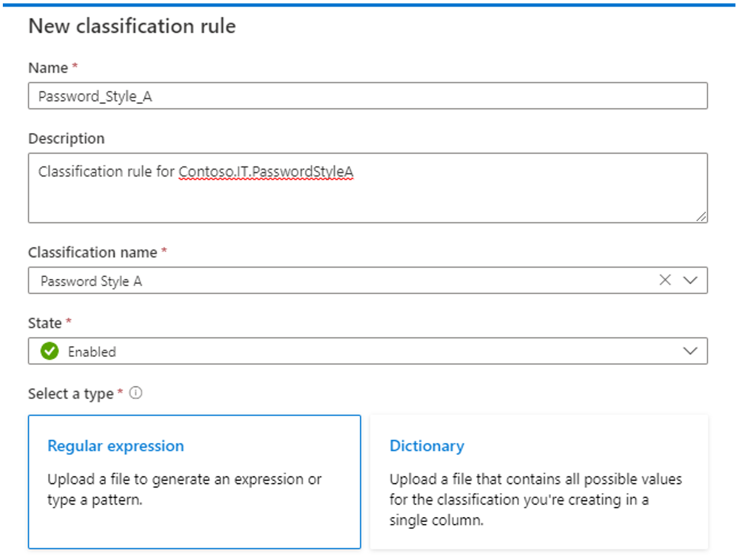The image size is (736, 560).
Task: Open the Password Style A combo box
Action: (368, 281)
